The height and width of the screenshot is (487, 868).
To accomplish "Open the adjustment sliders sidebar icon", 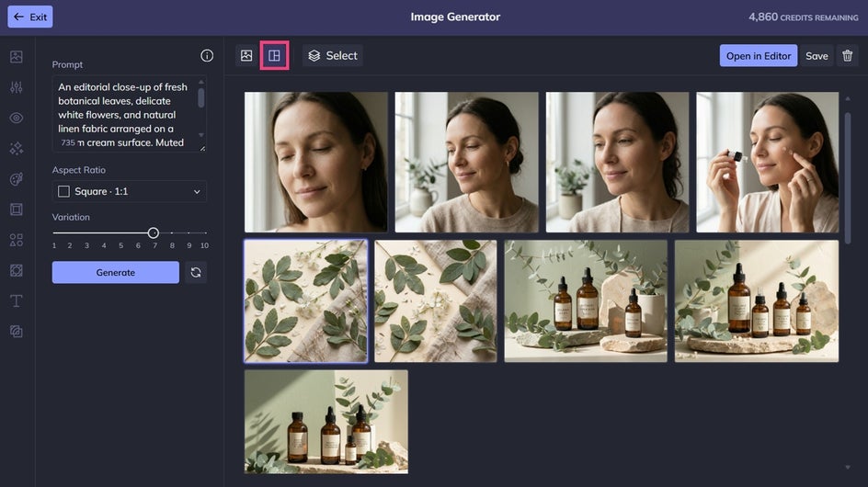I will tap(17, 87).
